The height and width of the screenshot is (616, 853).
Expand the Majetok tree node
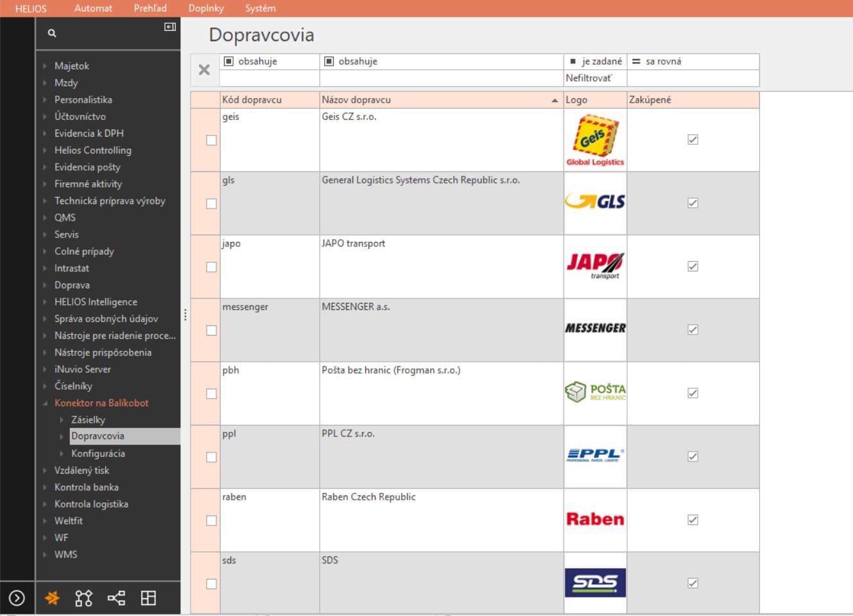click(45, 66)
